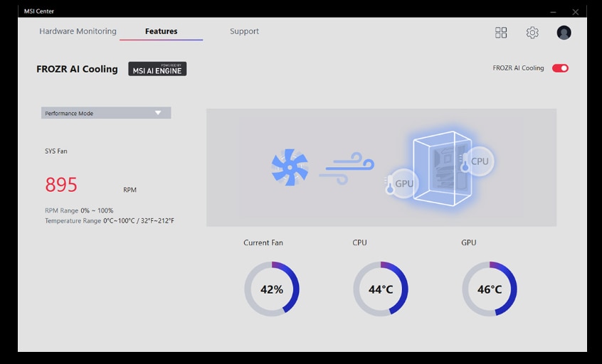This screenshot has height=364, width=602.
Task: Click the airflow wind icon
Action: tap(347, 168)
